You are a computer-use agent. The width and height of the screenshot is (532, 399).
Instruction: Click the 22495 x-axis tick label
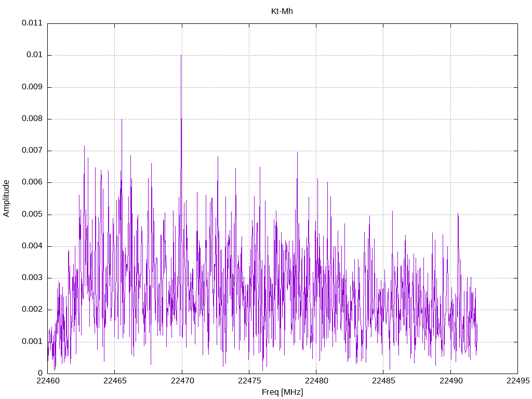tap(517, 381)
